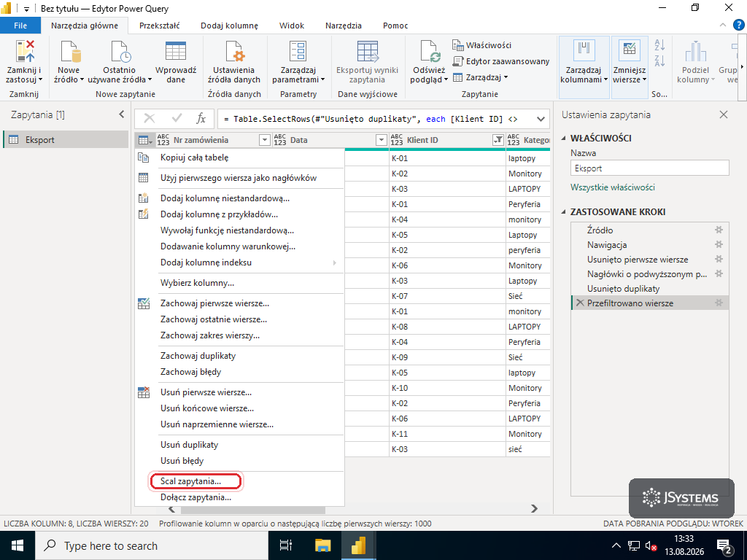The height and width of the screenshot is (560, 747).
Task: Open Nr zamówienia column filter dropdown
Action: point(264,140)
